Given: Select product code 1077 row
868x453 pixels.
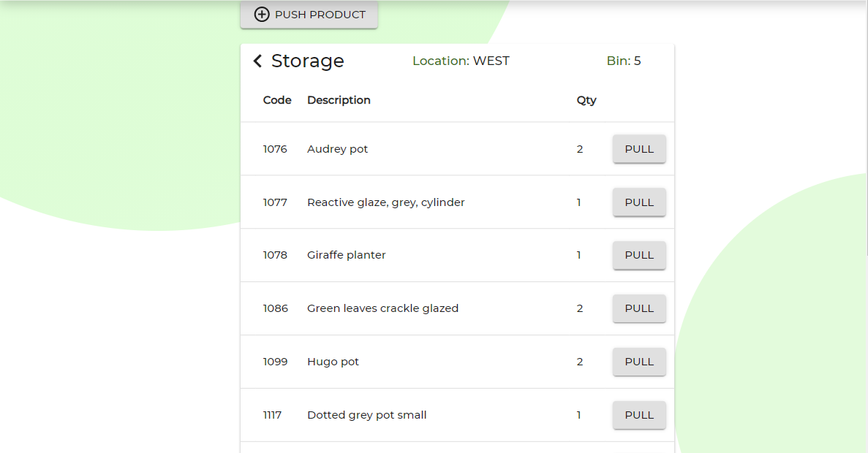Looking at the screenshot, I should [275, 202].
